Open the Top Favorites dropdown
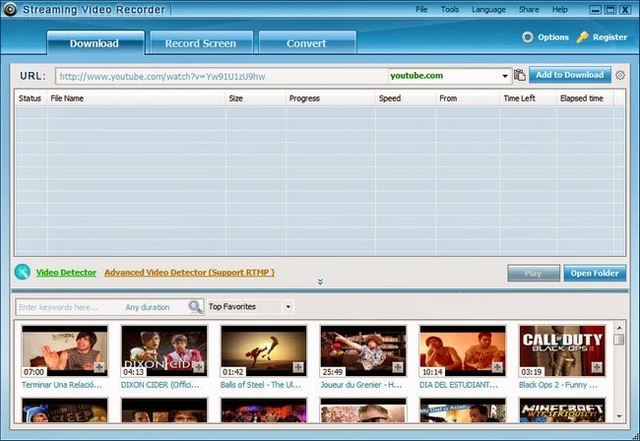 coord(250,307)
